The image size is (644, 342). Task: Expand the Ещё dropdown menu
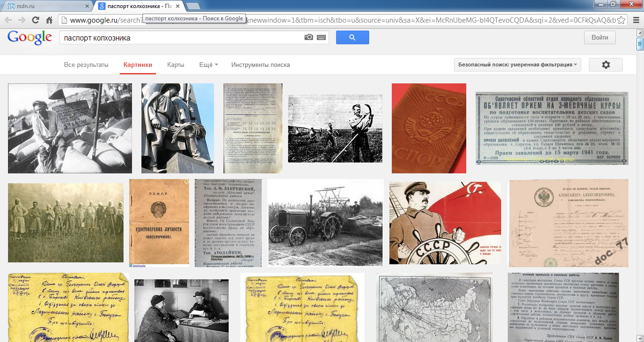click(x=208, y=65)
